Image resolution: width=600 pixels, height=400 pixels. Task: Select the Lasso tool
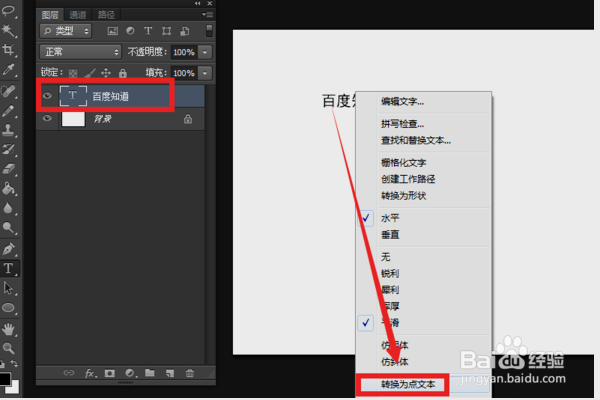8,10
